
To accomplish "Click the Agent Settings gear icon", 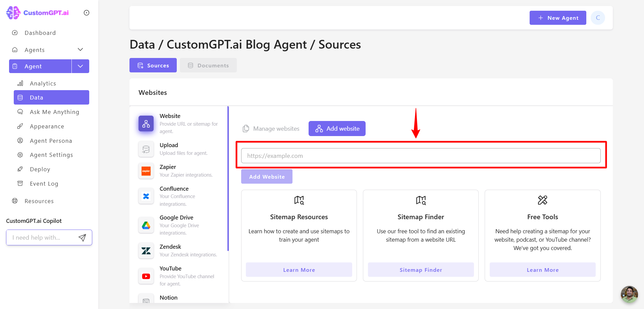I will point(20,155).
